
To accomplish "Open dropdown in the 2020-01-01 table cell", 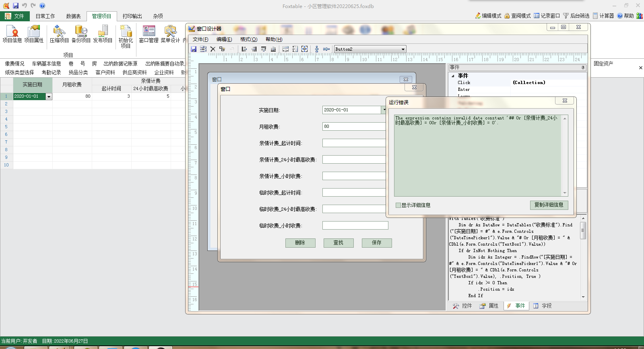I will tap(49, 96).
